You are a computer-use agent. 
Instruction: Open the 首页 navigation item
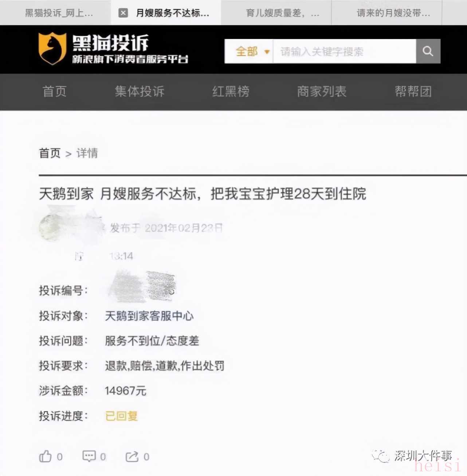(55, 91)
